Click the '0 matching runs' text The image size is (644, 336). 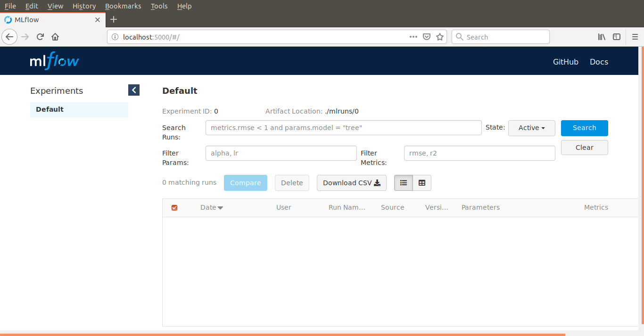pos(190,182)
